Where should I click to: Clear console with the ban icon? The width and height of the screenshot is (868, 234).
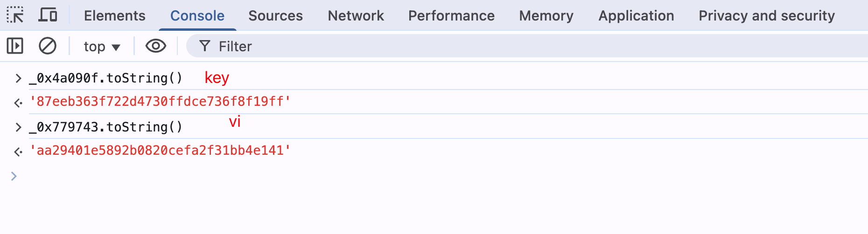[x=48, y=46]
